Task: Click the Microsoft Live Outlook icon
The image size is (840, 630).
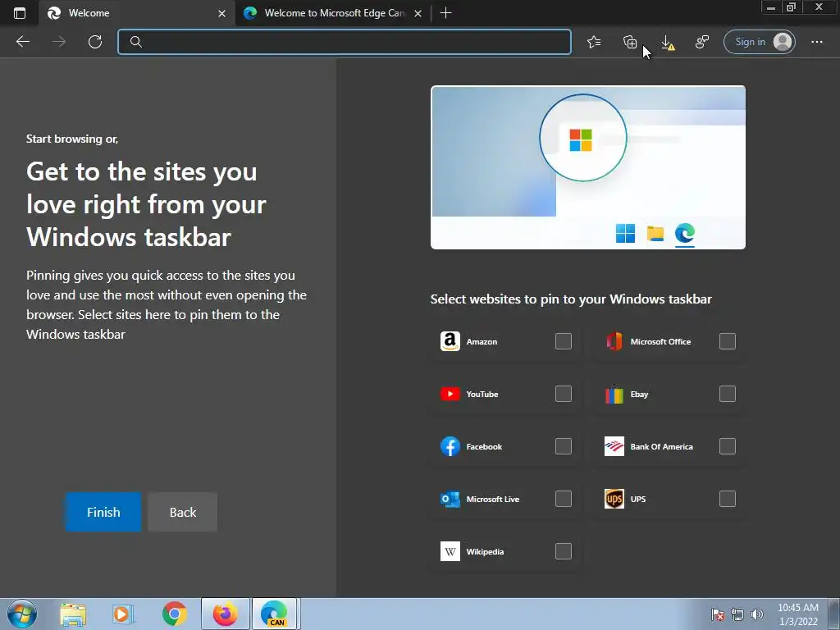Action: point(450,499)
